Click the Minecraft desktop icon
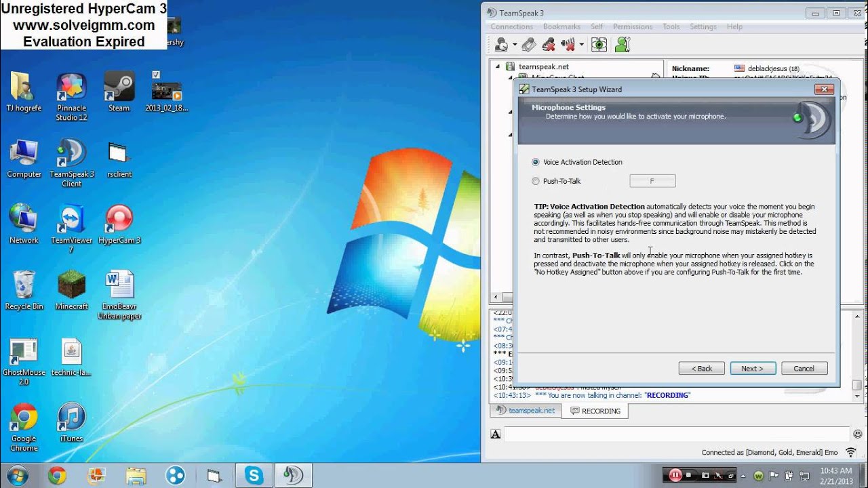The width and height of the screenshot is (868, 488). coord(71,290)
